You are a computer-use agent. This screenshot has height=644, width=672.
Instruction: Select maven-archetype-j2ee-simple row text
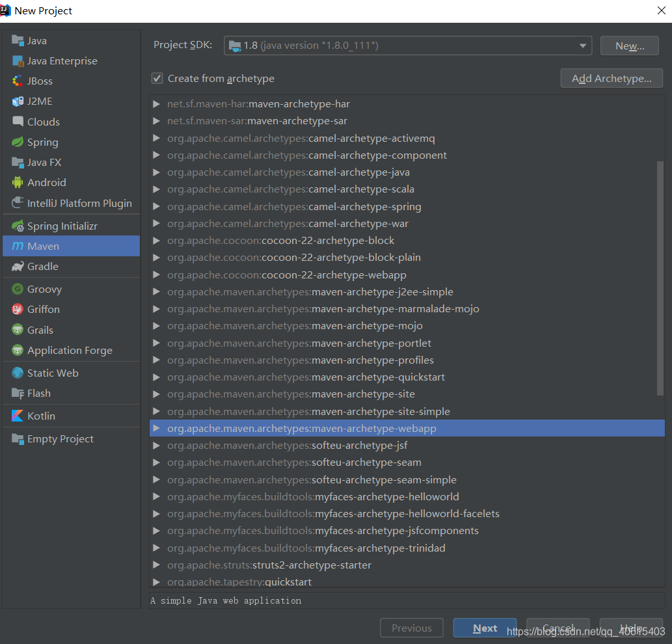[310, 292]
